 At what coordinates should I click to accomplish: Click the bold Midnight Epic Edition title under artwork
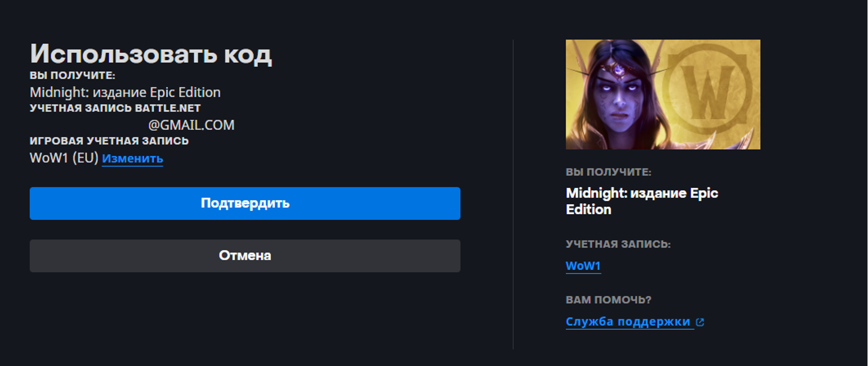pyautogui.click(x=641, y=201)
